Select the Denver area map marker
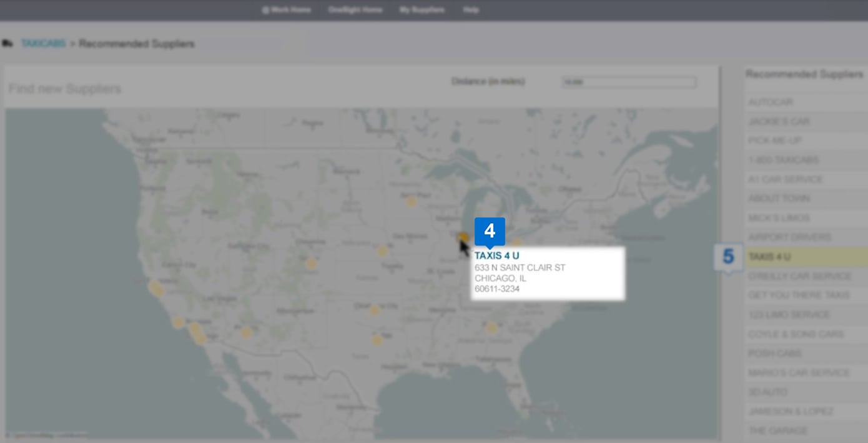This screenshot has width=868, height=443. point(311,264)
